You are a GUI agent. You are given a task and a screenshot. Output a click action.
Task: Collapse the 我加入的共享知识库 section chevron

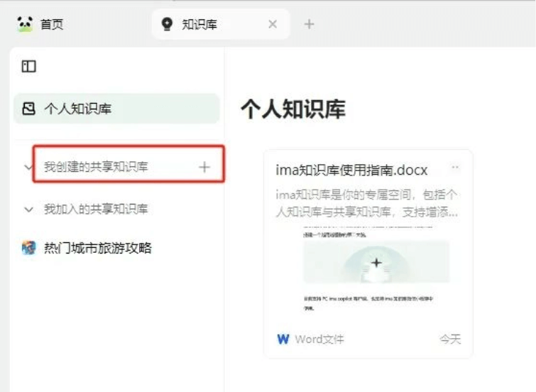click(x=28, y=209)
